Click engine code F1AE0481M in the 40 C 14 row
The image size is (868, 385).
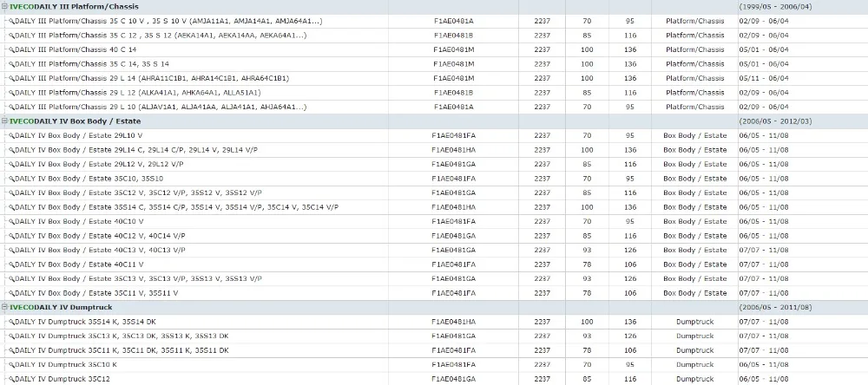coord(453,49)
